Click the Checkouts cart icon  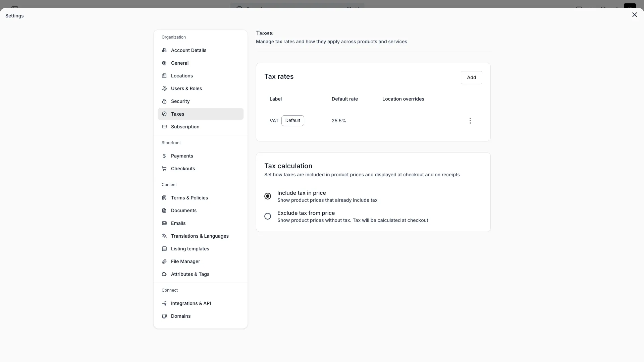coord(164,169)
